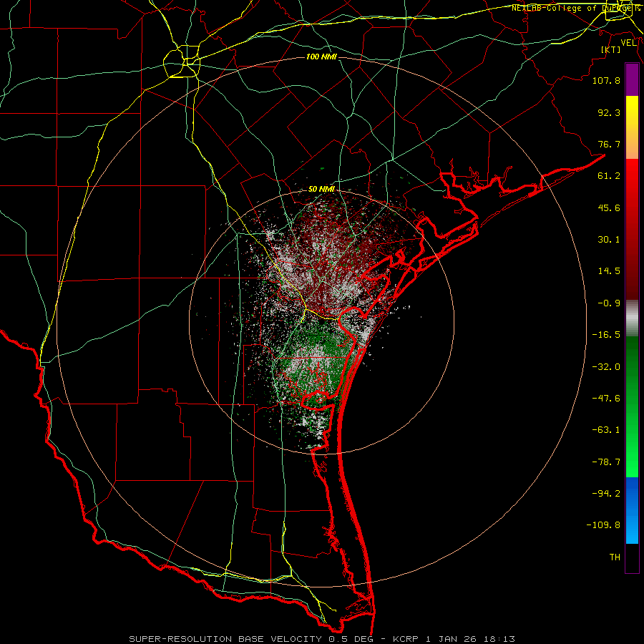Click the 45.6 value on velocity scale
This screenshot has height=644, width=644.
(x=609, y=208)
